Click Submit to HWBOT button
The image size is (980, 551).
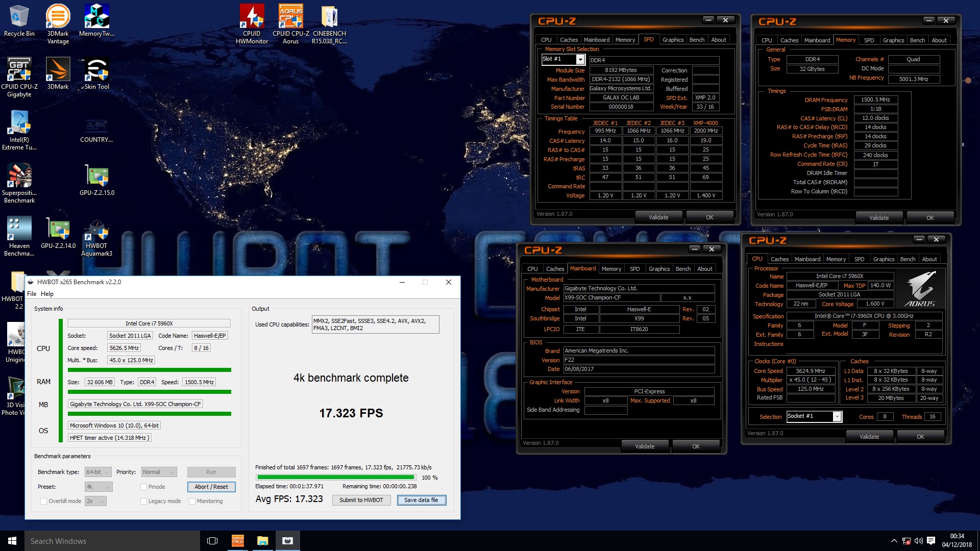361,500
